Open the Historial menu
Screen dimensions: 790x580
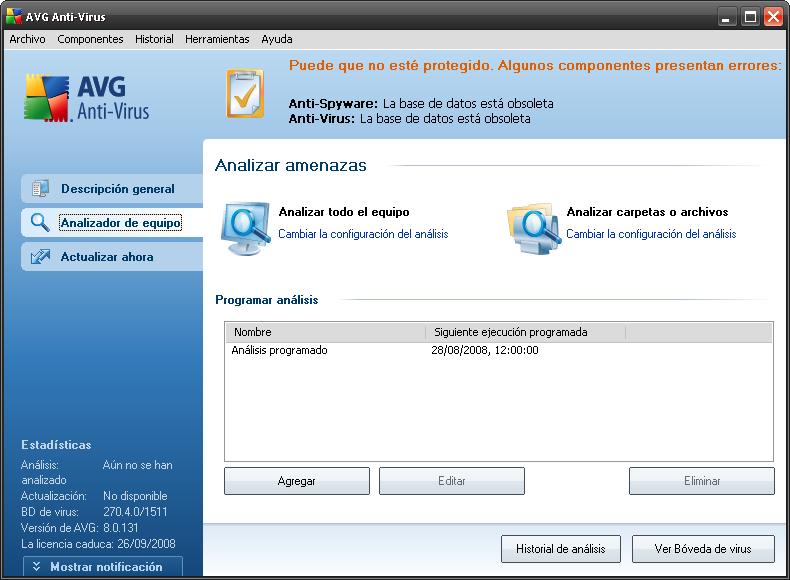click(154, 39)
